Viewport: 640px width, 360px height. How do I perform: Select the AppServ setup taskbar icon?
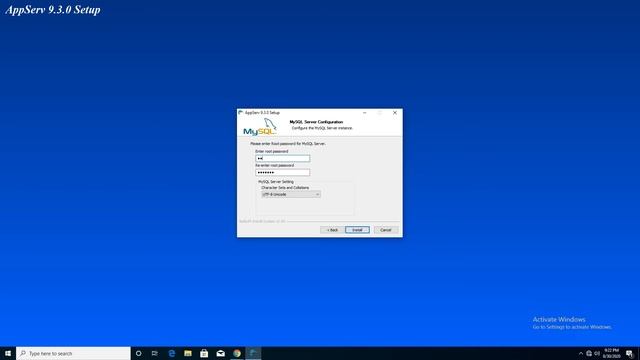(x=253, y=353)
